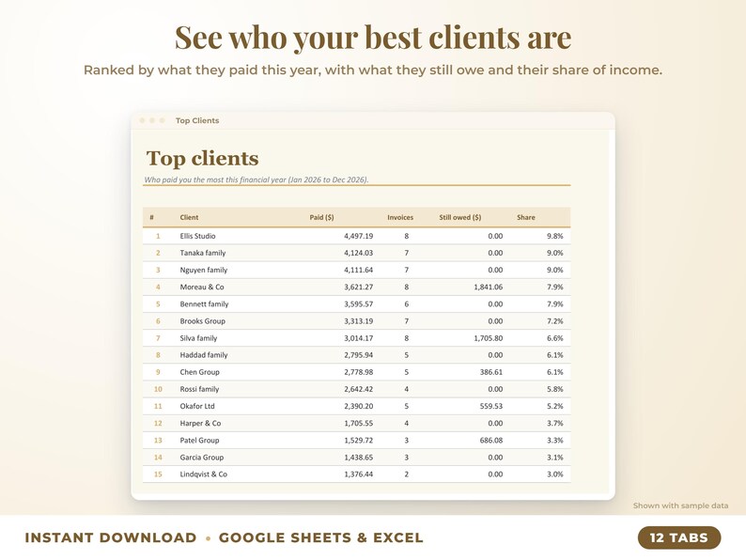Click the See who your best clients are headline
Viewport: 746px width, 560px height.
point(373,37)
